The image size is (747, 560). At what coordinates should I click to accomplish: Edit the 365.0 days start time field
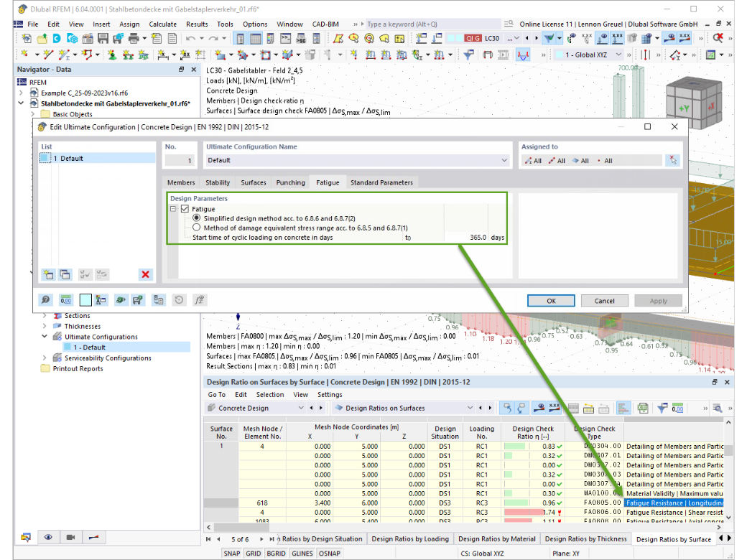465,237
